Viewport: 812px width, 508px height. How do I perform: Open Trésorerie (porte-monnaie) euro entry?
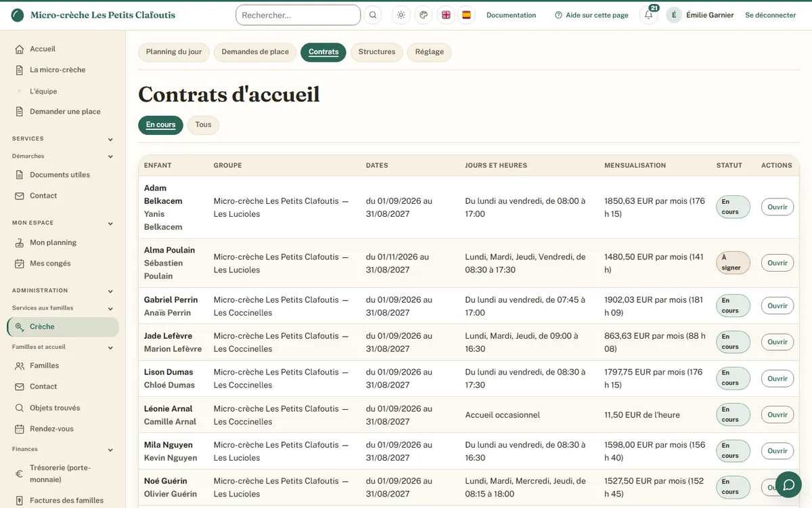coord(62,473)
